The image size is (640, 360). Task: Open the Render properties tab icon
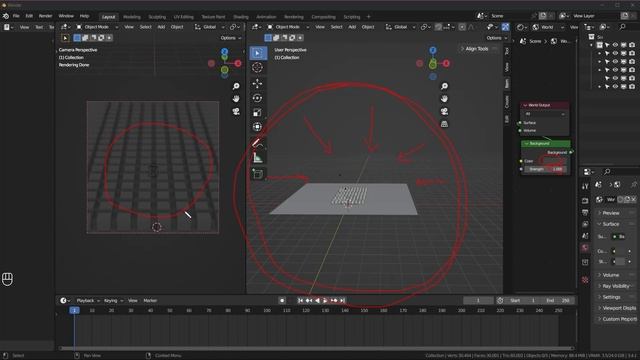click(x=585, y=200)
